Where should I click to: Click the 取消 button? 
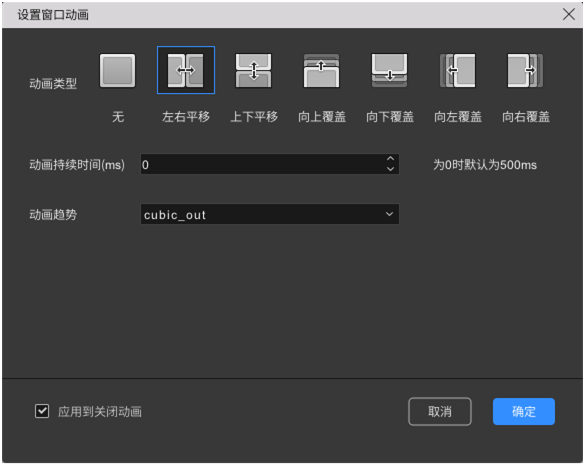[440, 412]
